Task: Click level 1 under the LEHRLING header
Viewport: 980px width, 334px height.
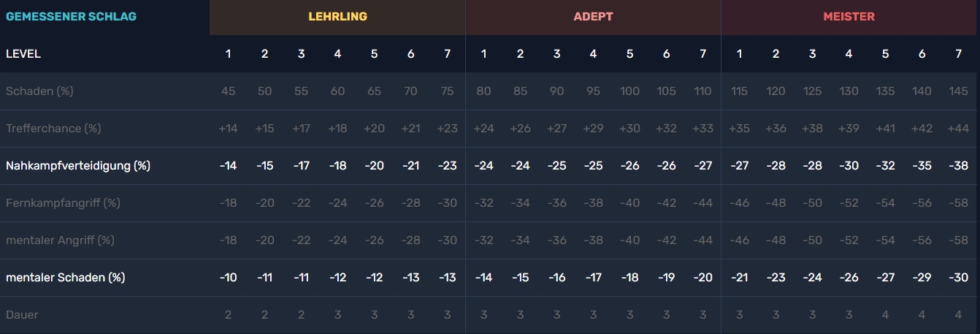Action: (228, 54)
